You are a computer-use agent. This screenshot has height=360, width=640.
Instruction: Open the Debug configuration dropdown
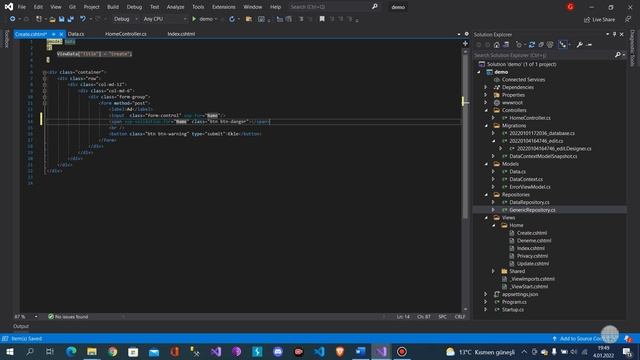pos(125,19)
